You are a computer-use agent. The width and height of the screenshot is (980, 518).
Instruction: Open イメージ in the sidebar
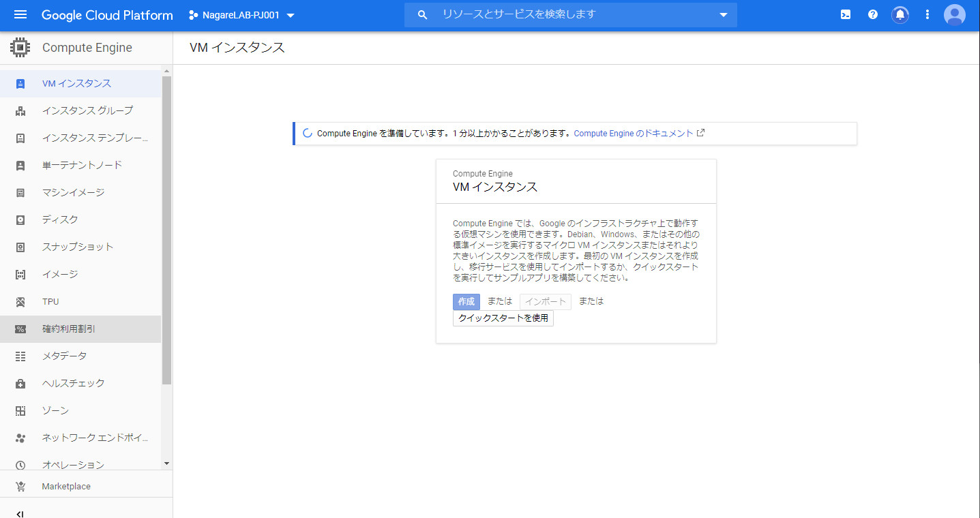click(80, 275)
